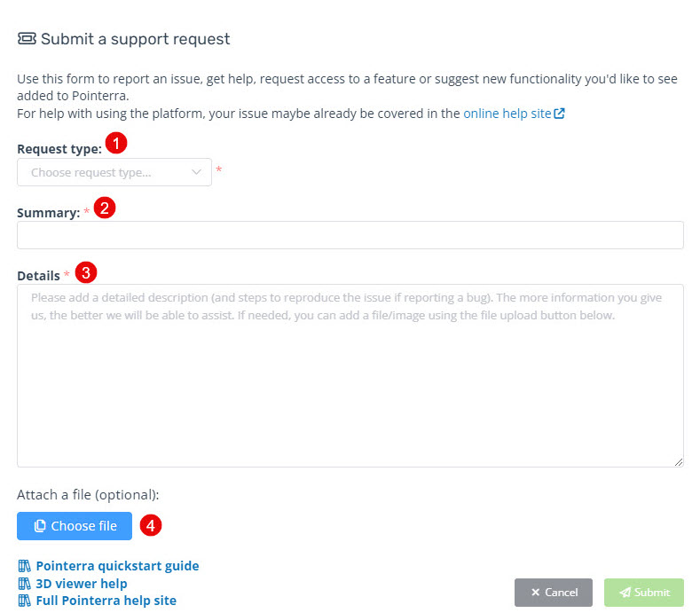The image size is (700, 613).
Task: Open the 3D viewer help link
Action: (82, 584)
